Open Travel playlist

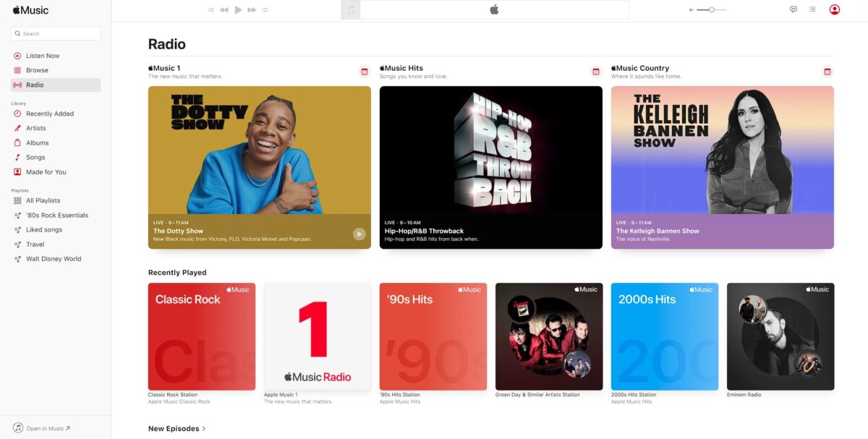point(56,244)
